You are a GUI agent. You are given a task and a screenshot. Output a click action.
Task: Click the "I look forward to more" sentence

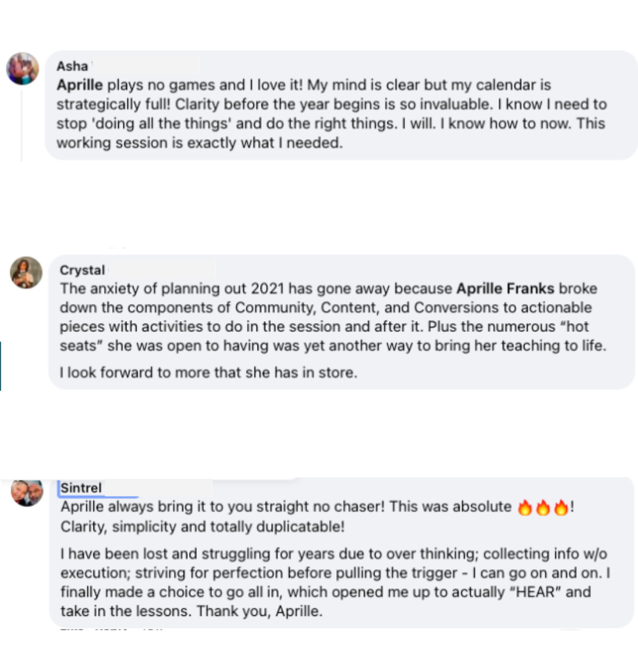click(x=209, y=373)
